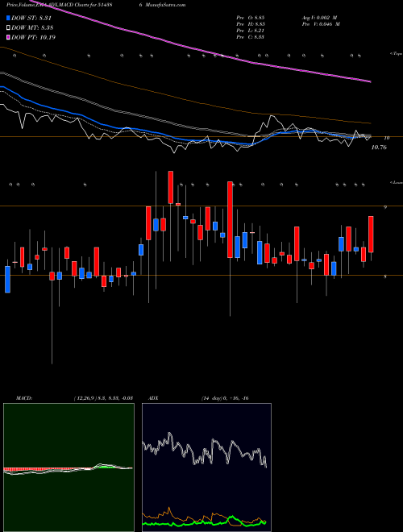Click the 'Pre H: 8.85' high value
The height and width of the screenshot is (532, 403).
coord(251,24)
